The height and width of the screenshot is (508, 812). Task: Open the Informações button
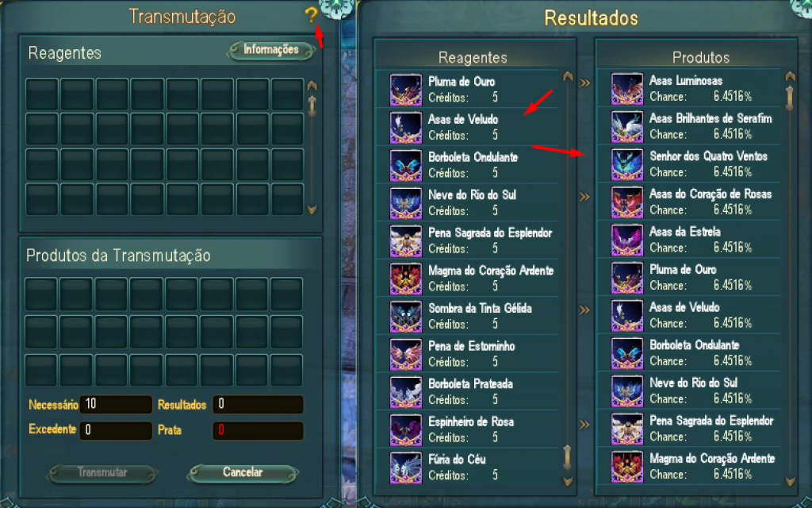(x=271, y=50)
